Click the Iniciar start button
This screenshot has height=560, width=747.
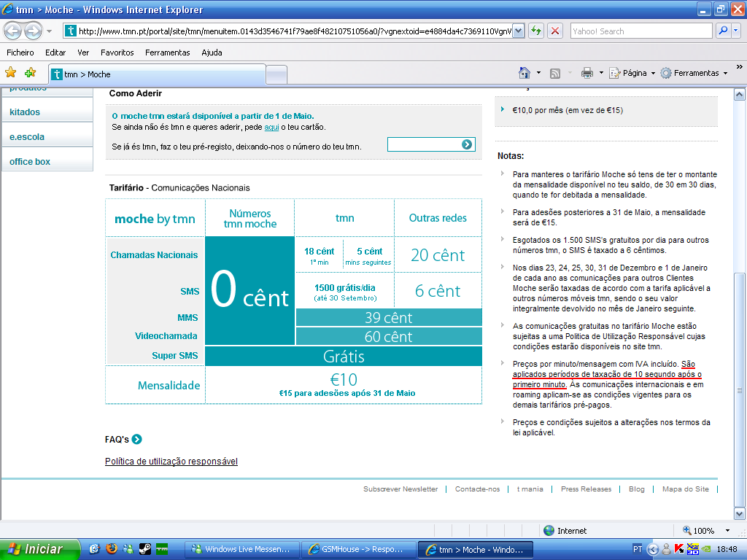point(39,549)
